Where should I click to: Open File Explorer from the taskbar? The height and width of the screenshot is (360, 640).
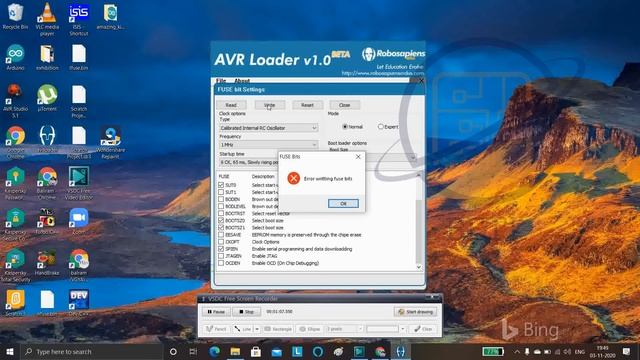click(x=235, y=351)
